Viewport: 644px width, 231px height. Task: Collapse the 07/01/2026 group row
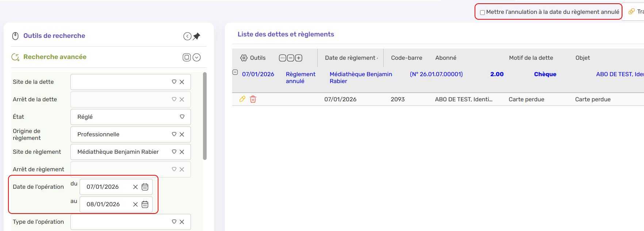point(235,73)
